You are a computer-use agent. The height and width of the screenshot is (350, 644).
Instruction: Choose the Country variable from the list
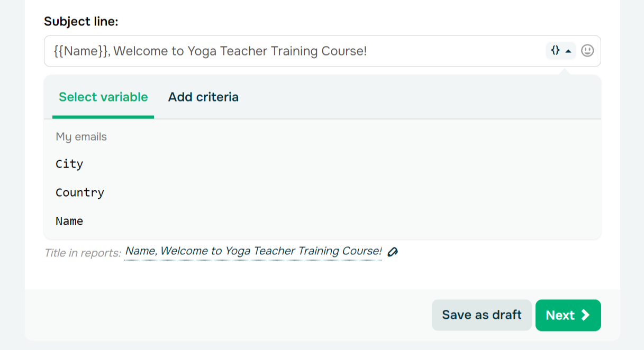[x=80, y=192]
